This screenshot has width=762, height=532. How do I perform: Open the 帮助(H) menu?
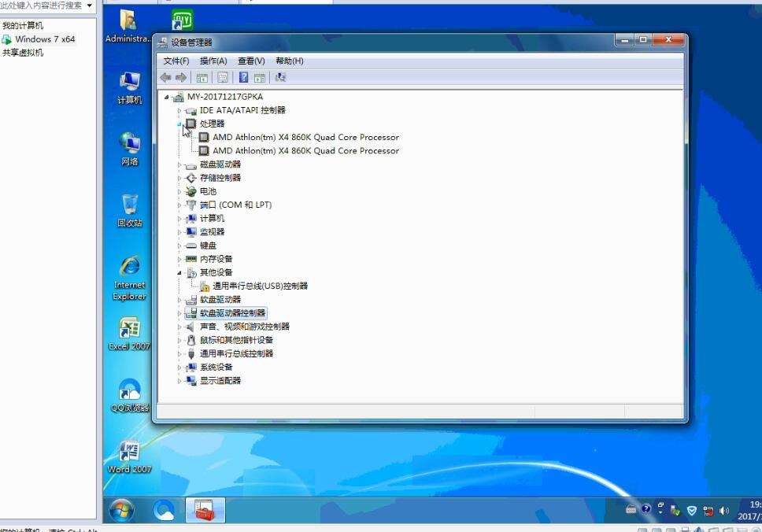[289, 61]
